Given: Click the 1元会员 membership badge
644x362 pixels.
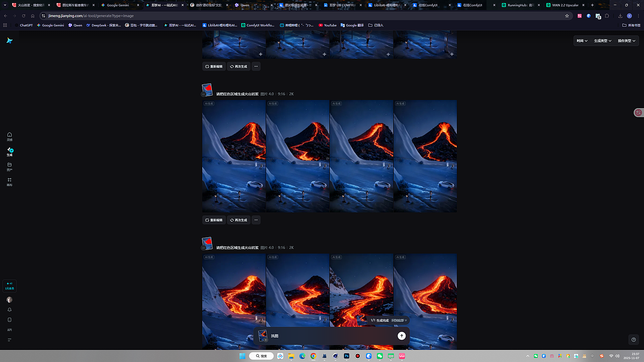Looking at the screenshot, I should 9,286.
